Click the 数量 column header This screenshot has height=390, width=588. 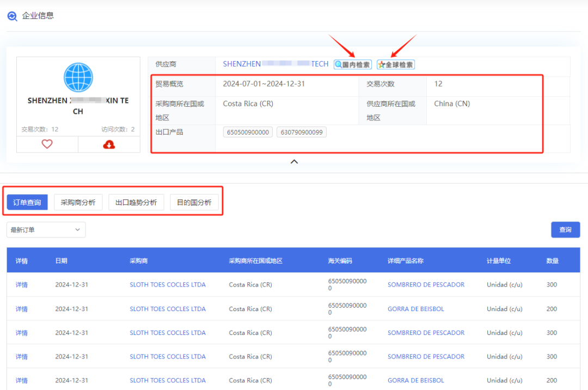tap(553, 260)
